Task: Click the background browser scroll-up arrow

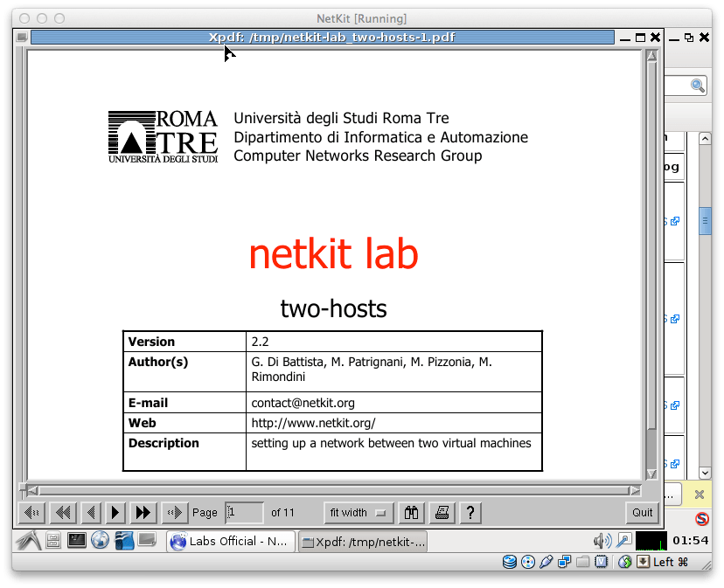Action: 705,138
